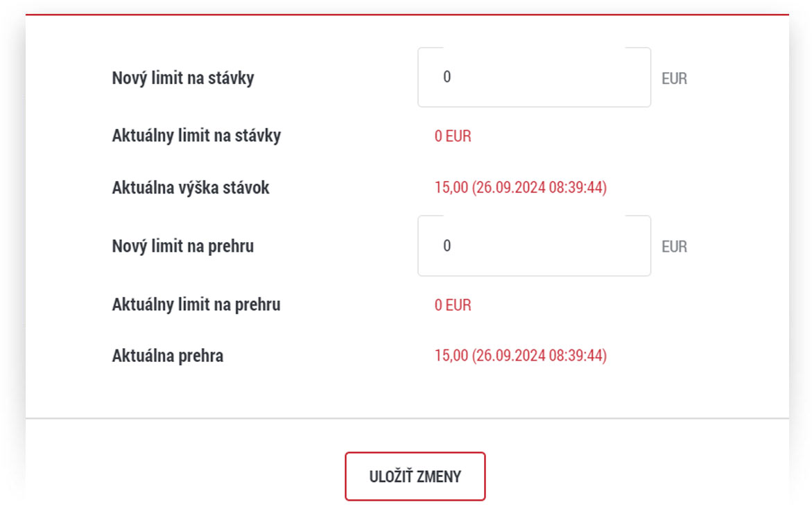Click the red 0 EUR next to Aktuálny limit na stávky
This screenshot has width=812, height=518.
click(x=452, y=136)
